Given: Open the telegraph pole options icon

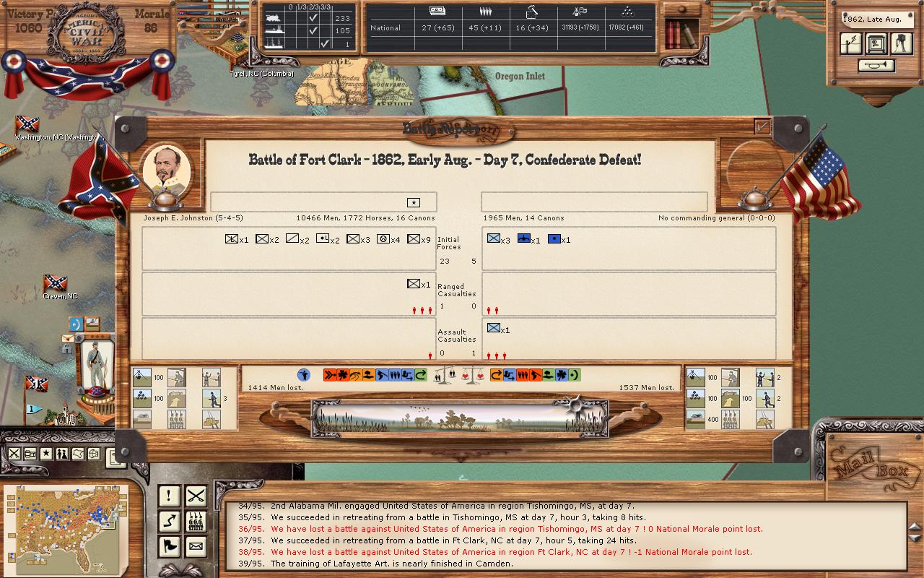Looking at the screenshot, I should pos(852,43).
